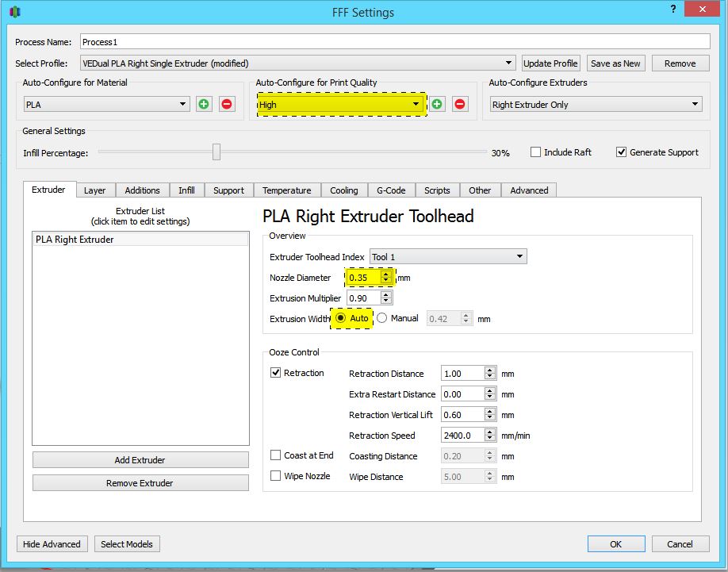
Task: Increase Nozzle Diameter with up arrow
Action: (x=385, y=274)
